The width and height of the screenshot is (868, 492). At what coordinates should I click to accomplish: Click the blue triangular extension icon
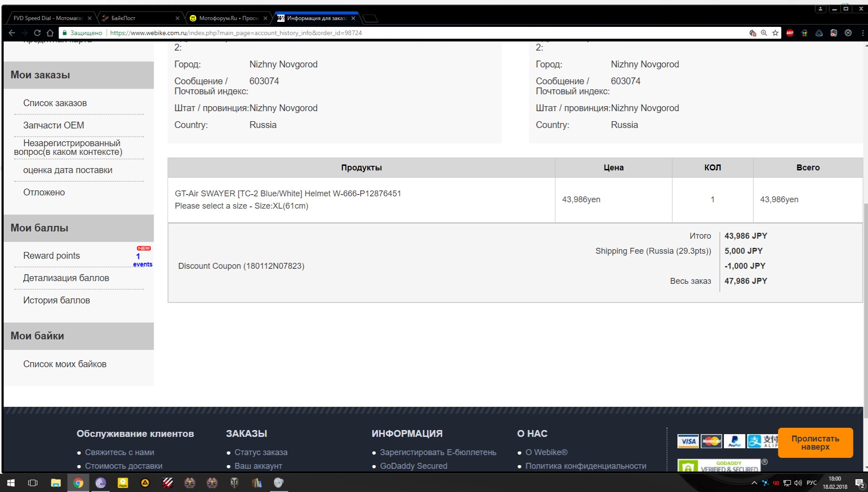click(819, 33)
